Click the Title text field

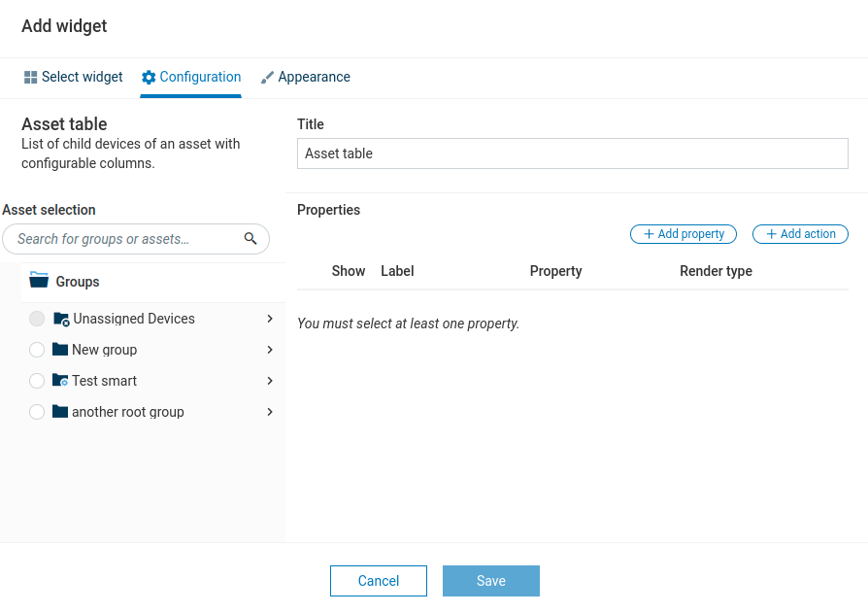coord(572,153)
